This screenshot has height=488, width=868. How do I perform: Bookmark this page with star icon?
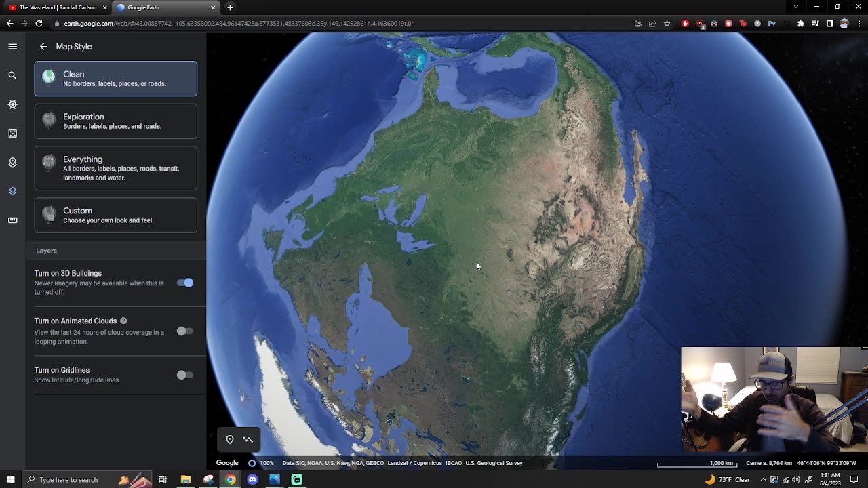(x=667, y=24)
